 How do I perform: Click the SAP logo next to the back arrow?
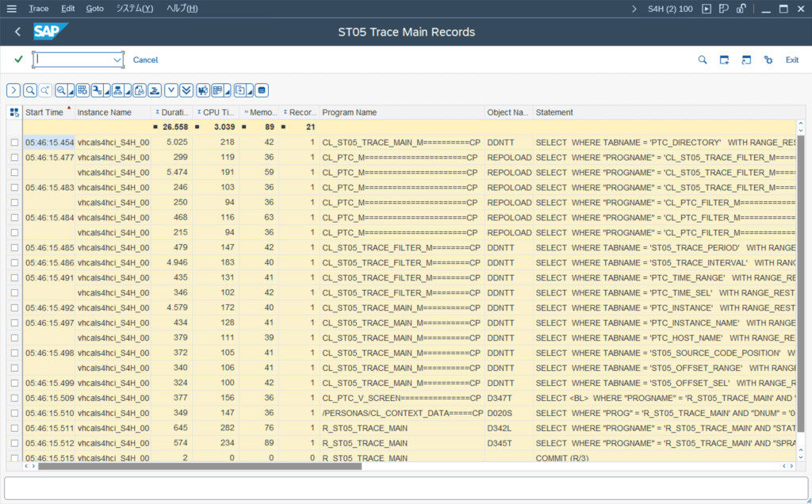click(48, 32)
